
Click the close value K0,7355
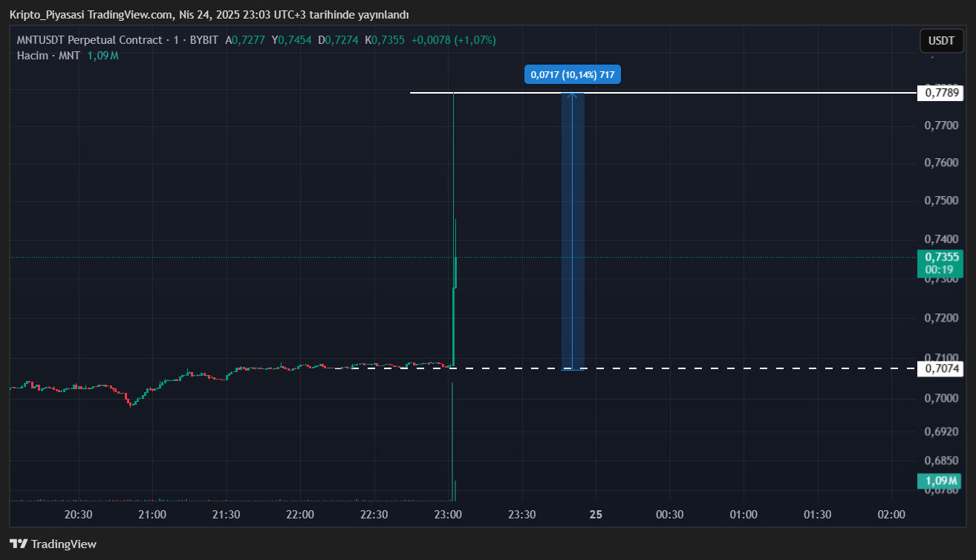point(385,40)
